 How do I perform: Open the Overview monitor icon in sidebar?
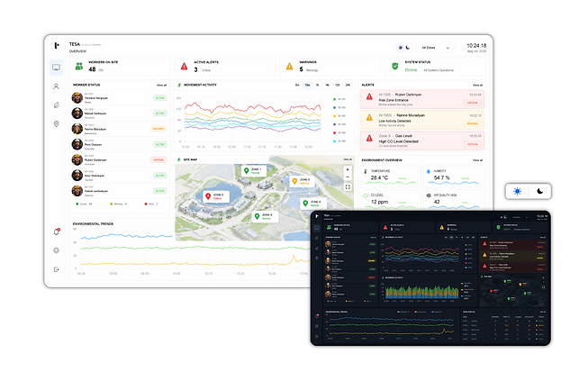pos(56,68)
